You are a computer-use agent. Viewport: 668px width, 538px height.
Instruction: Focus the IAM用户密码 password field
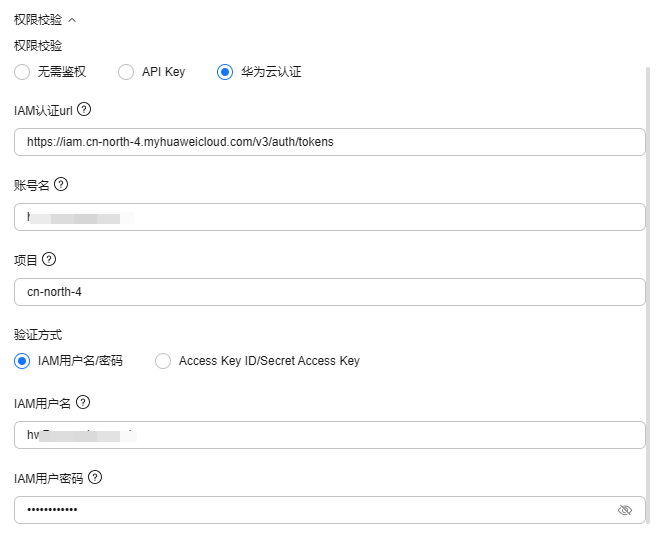pyautogui.click(x=310, y=510)
